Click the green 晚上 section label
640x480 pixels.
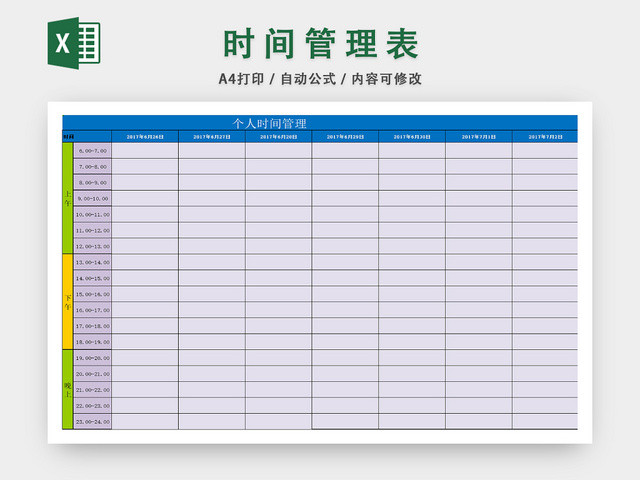coord(68,389)
